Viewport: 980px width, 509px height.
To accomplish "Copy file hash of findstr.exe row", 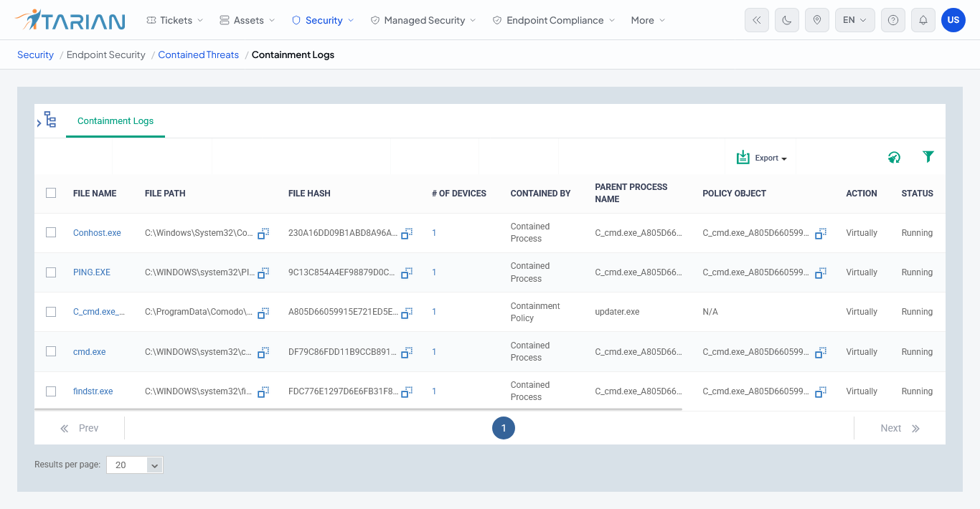I will (407, 391).
